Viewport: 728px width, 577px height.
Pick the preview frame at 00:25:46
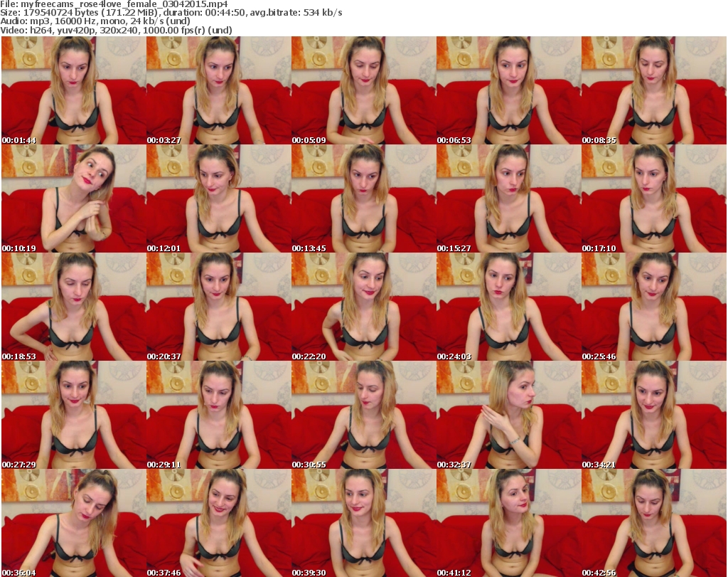654,307
